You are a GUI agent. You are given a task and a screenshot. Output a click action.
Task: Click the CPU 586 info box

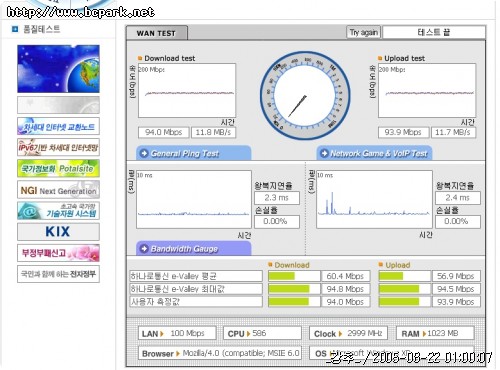262,333
